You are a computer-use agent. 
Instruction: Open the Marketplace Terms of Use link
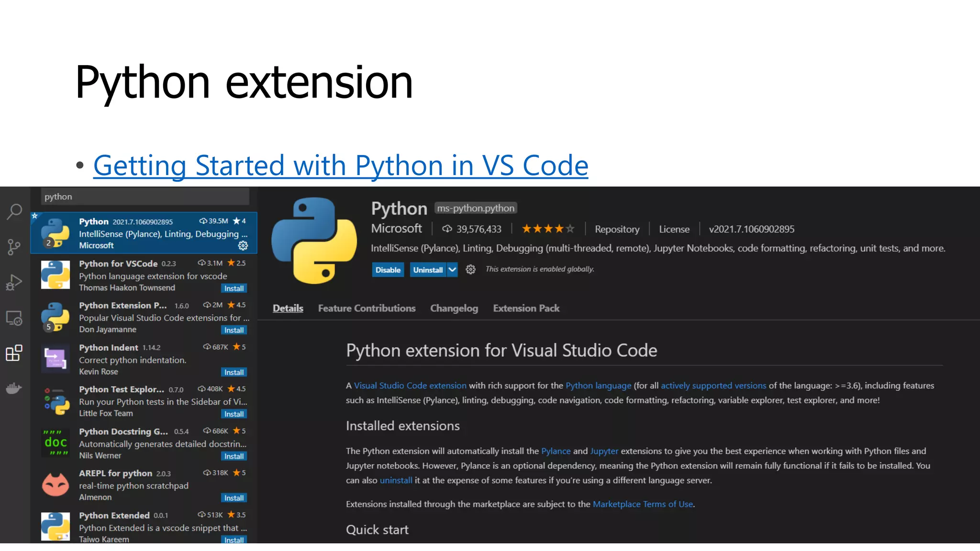pos(643,504)
